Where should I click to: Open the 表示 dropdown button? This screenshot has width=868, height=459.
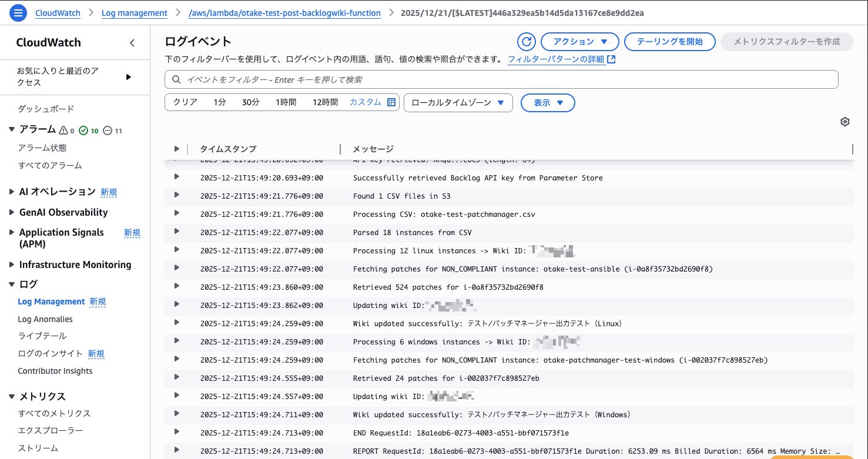pos(548,103)
